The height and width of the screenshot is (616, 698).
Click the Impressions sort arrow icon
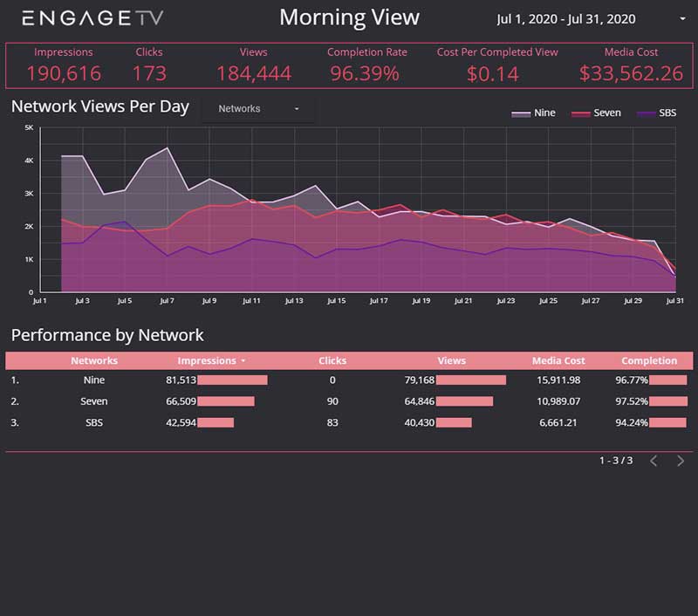[x=243, y=361]
